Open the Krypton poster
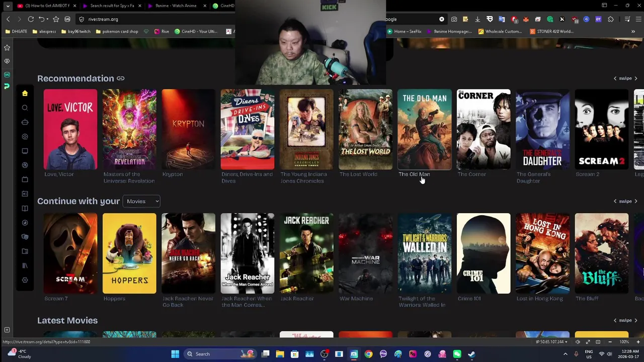The height and width of the screenshot is (362, 644). point(188,130)
